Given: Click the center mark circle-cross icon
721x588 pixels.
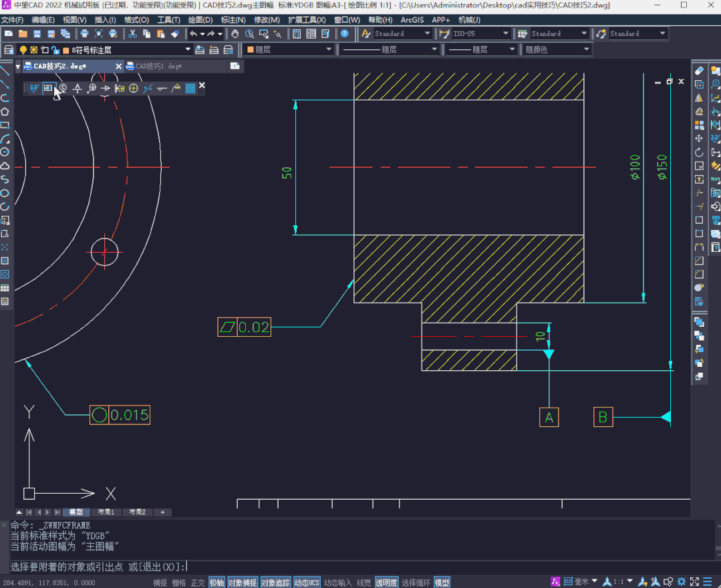Looking at the screenshot, I should pyautogui.click(x=134, y=88).
